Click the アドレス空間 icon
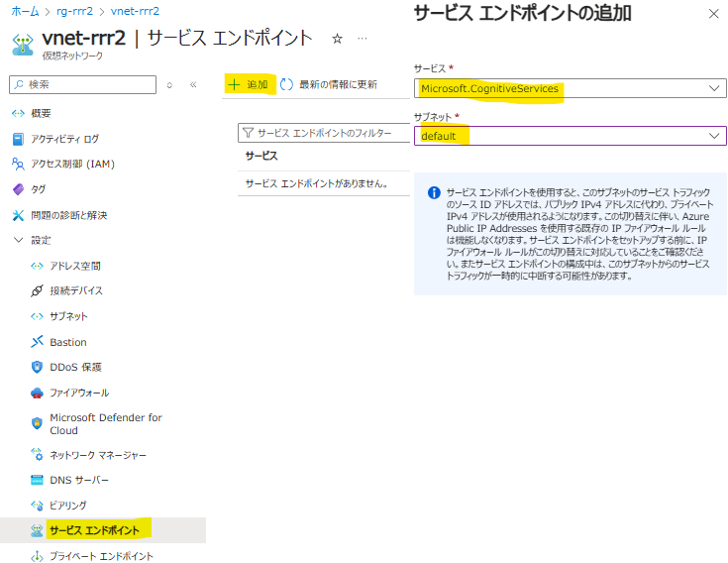728x563 pixels. 37,266
